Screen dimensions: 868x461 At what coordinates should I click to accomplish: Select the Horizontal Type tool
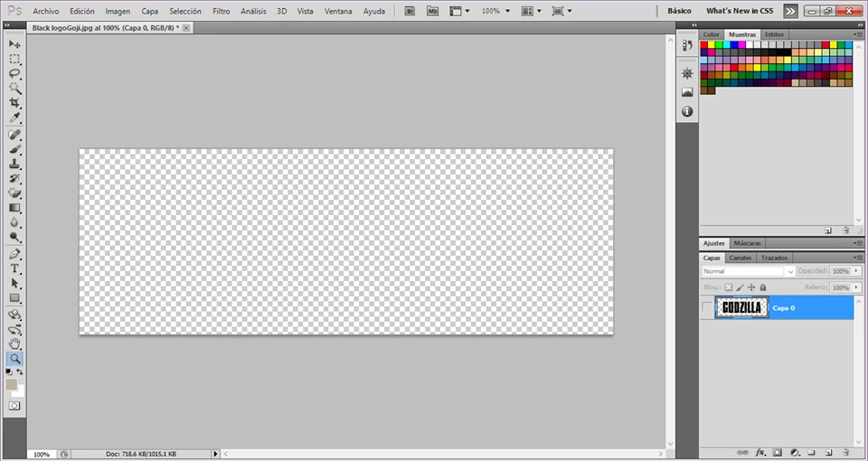coord(14,269)
